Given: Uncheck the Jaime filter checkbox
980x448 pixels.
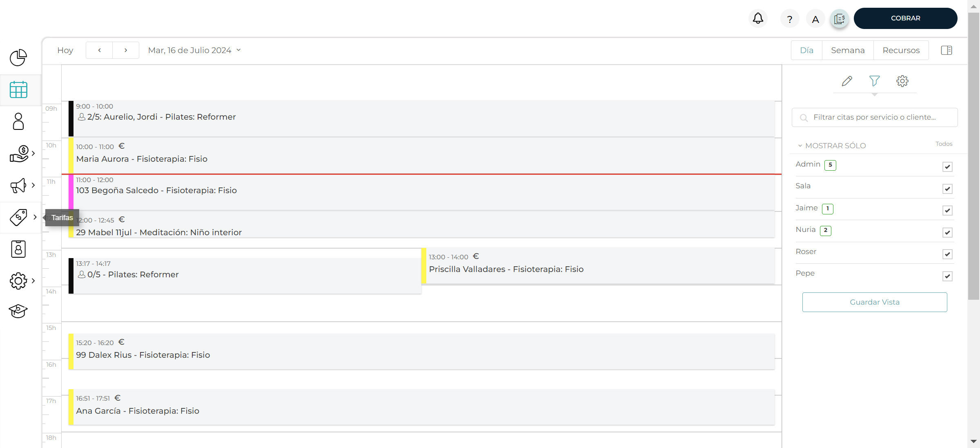Looking at the screenshot, I should point(947,210).
